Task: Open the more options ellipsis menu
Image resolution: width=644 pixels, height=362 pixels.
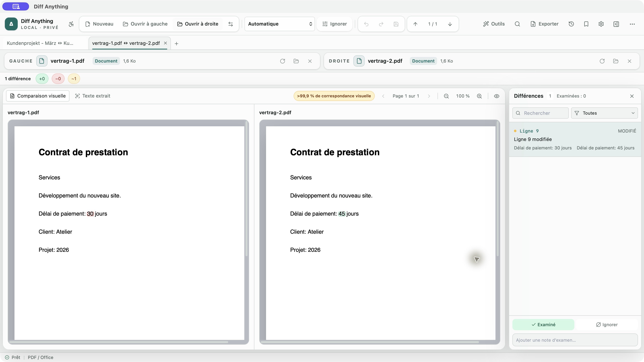Action: click(x=632, y=24)
